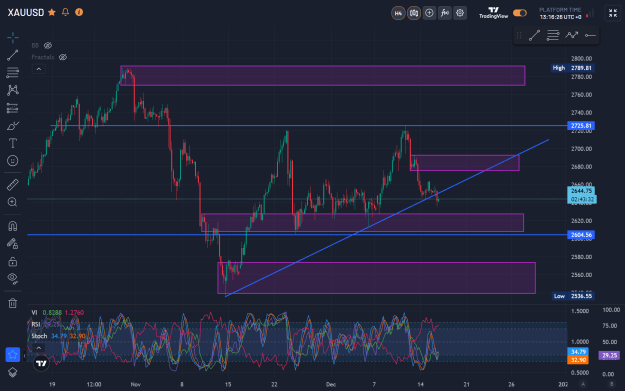Grab the floating drawing toolbar handle
The image size is (625, 391).
click(x=519, y=35)
